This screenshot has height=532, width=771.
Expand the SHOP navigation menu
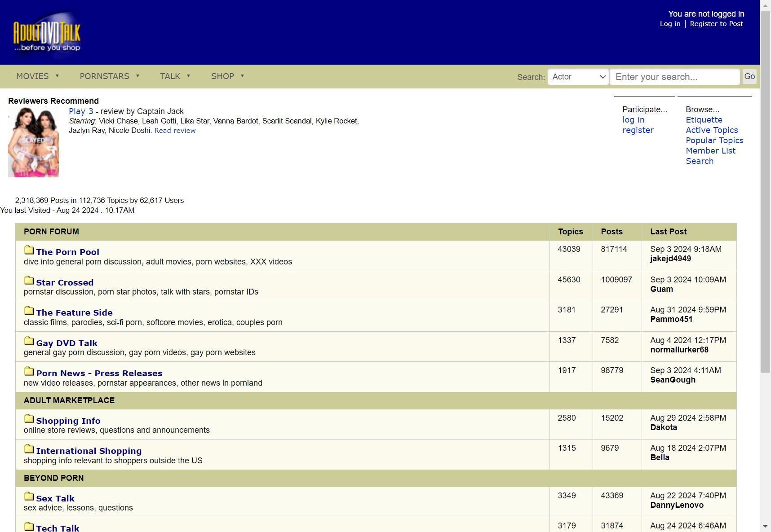point(227,76)
